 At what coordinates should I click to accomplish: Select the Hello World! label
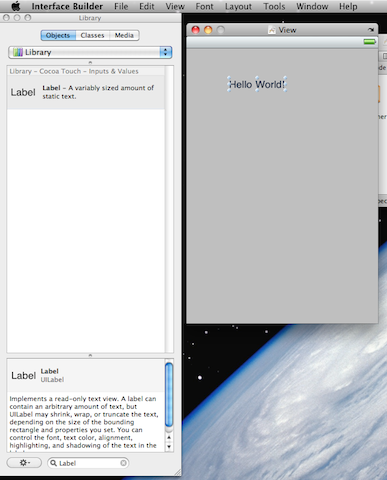click(257, 84)
